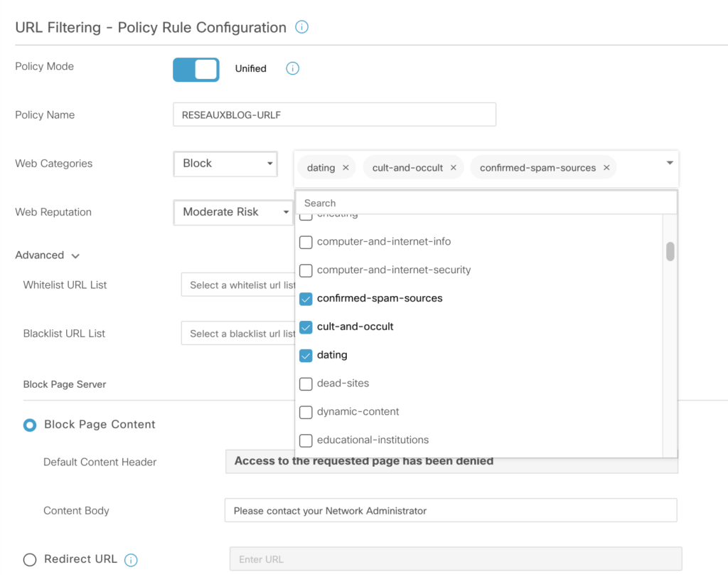This screenshot has height=582, width=728.
Task: Click info icon next to Redirect URL
Action: pos(131,560)
